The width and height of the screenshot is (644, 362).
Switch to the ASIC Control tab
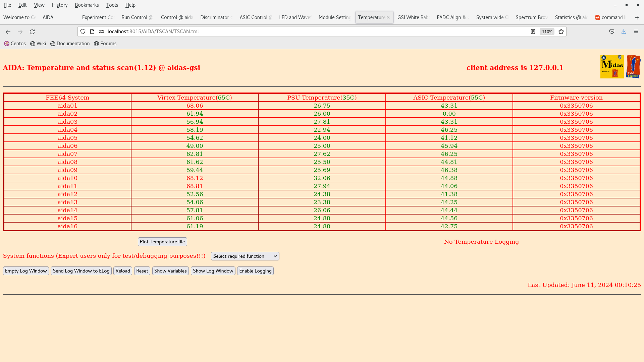(x=255, y=17)
